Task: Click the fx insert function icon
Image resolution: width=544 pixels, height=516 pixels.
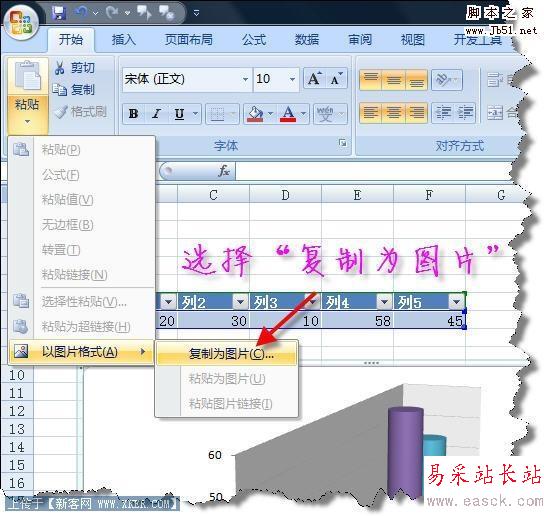Action: pos(224,171)
